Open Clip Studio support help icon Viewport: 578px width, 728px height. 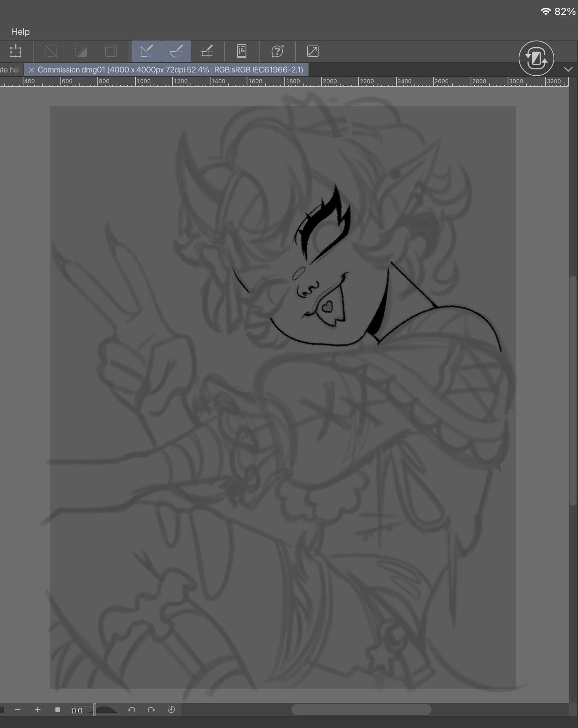point(277,51)
